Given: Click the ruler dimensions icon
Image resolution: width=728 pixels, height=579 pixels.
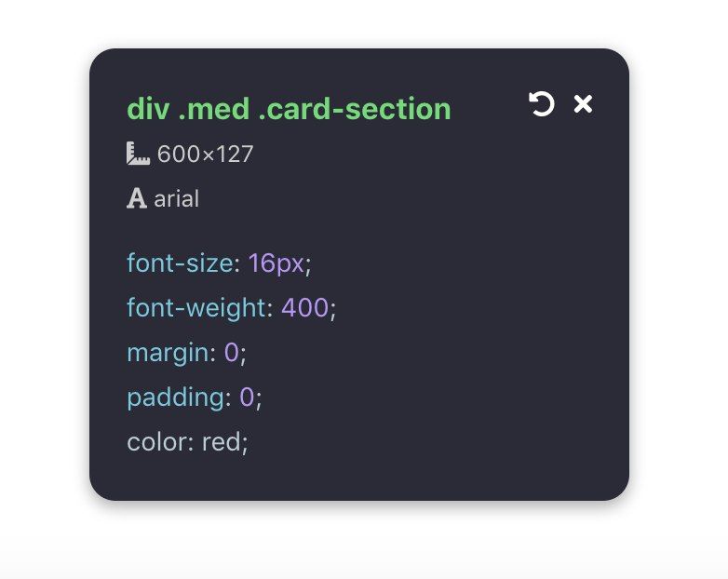Looking at the screenshot, I should coord(138,154).
